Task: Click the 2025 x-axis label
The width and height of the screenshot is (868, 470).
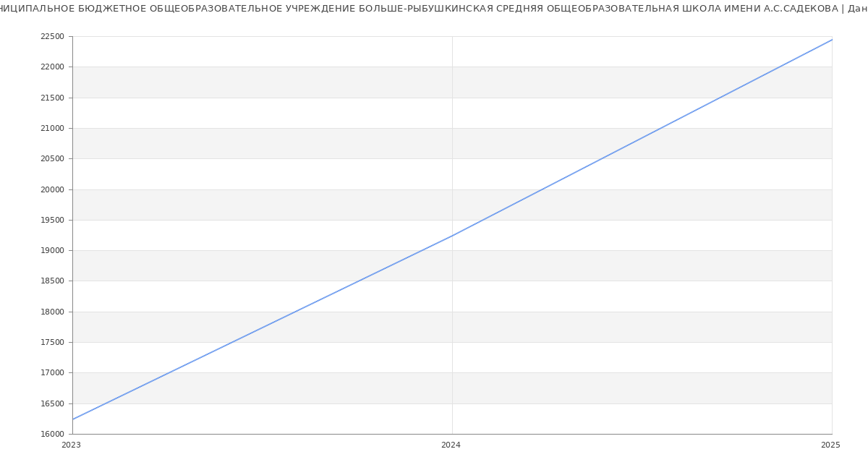Action: click(830, 445)
